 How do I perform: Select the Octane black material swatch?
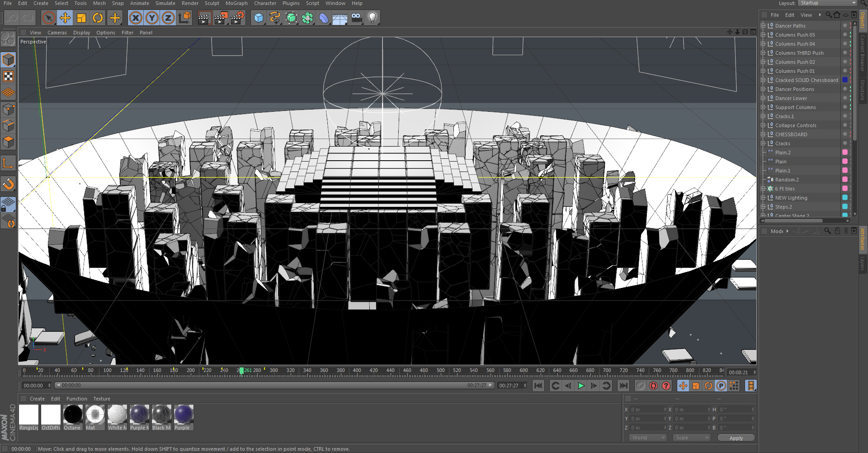pyautogui.click(x=73, y=417)
